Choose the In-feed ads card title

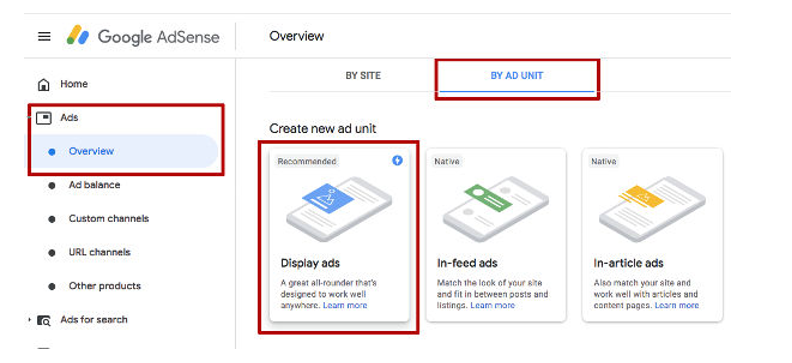(467, 263)
